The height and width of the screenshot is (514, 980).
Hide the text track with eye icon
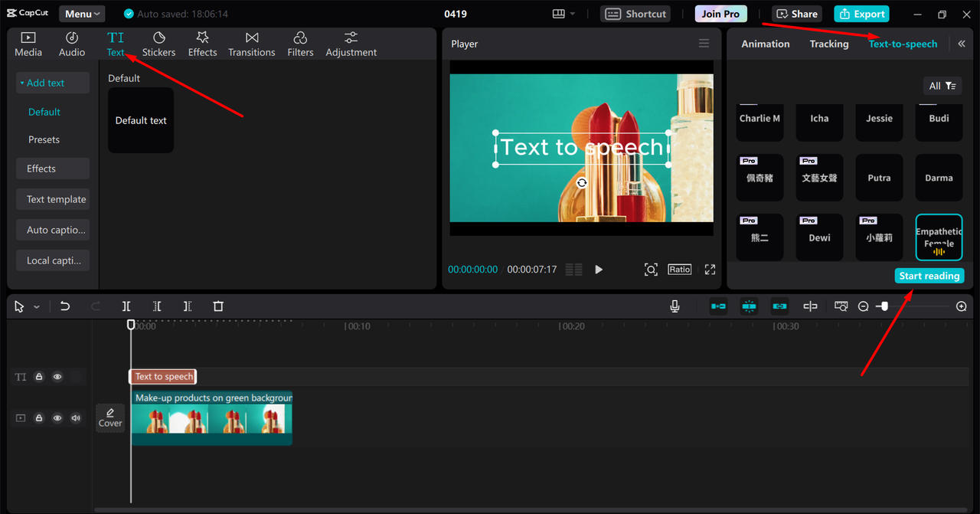coord(57,377)
